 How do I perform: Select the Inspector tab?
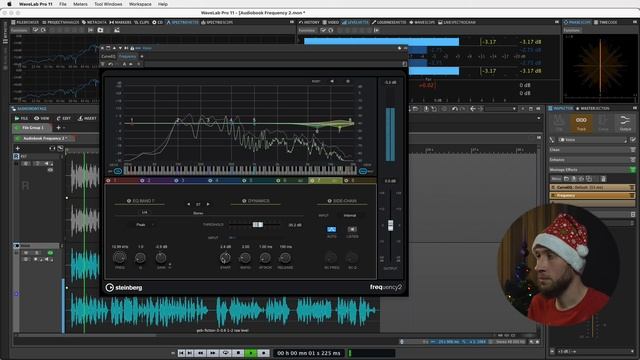click(x=561, y=108)
